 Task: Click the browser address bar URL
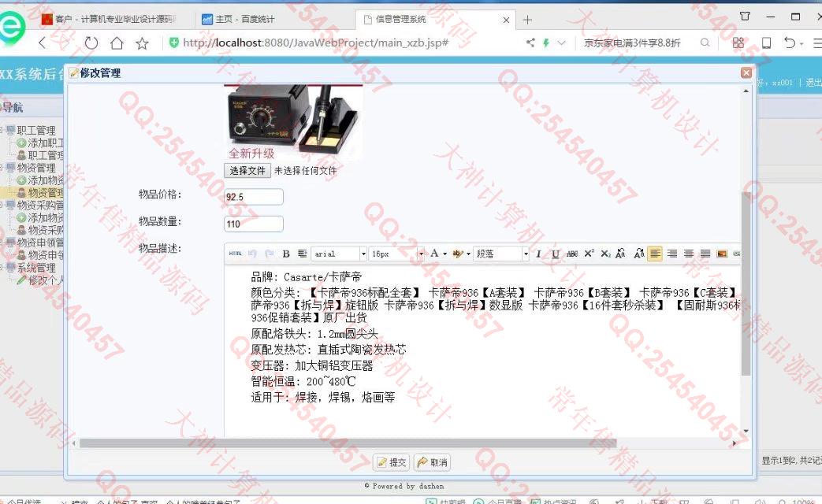click(315, 43)
